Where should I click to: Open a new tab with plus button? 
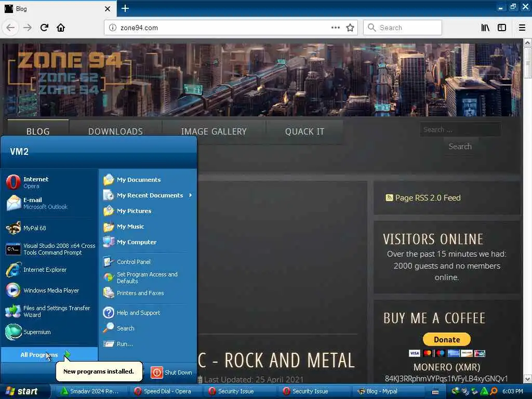point(125,8)
